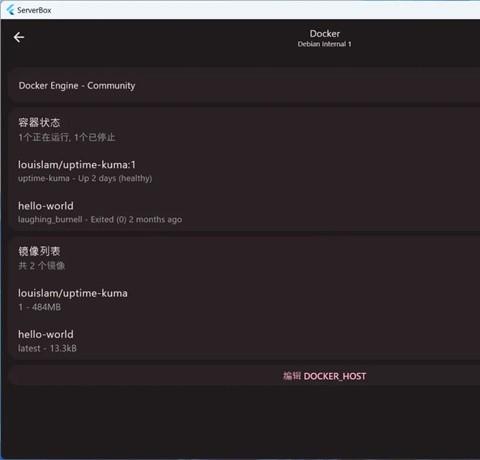Open the Docker Engine - Community card
Screen dimensions: 480x460
coord(245,86)
